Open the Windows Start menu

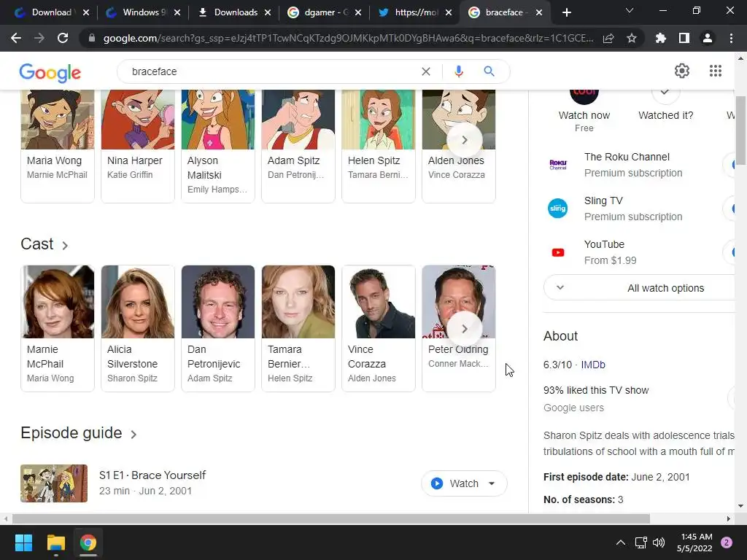click(23, 542)
